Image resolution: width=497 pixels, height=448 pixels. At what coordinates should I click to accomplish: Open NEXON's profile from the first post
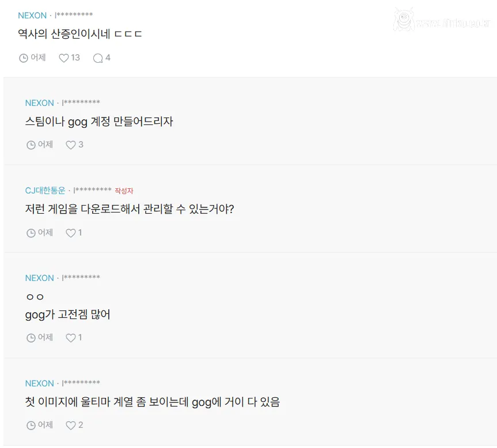32,16
